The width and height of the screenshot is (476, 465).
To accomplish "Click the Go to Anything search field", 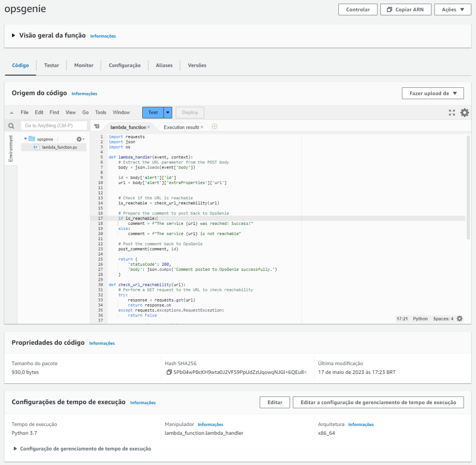I will 54,126.
